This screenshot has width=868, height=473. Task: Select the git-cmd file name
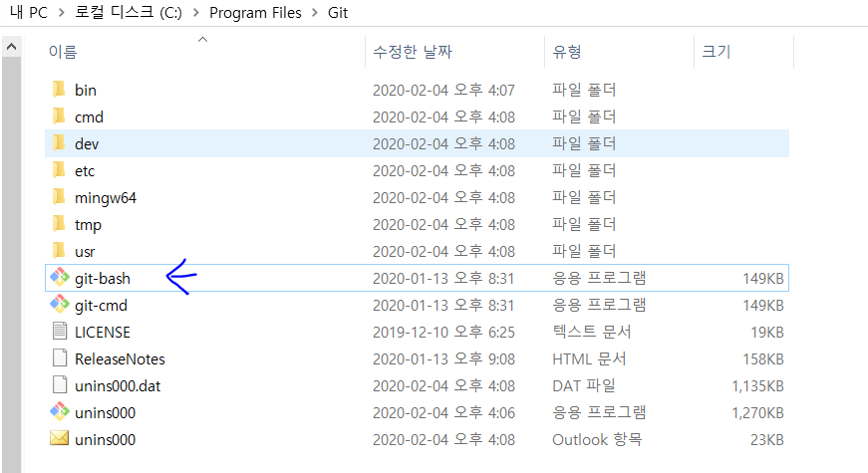point(101,306)
